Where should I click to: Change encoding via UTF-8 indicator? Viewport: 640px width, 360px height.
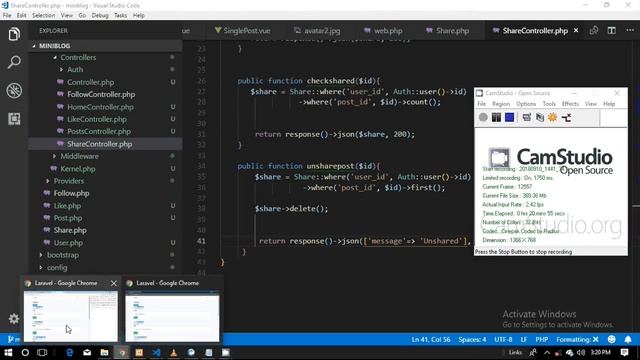(503, 340)
